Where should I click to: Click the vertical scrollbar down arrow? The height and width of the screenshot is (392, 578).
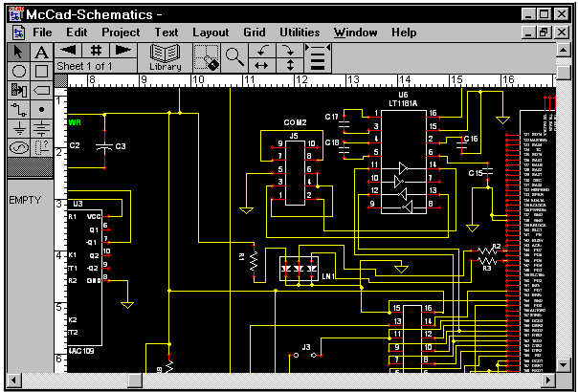click(565, 366)
